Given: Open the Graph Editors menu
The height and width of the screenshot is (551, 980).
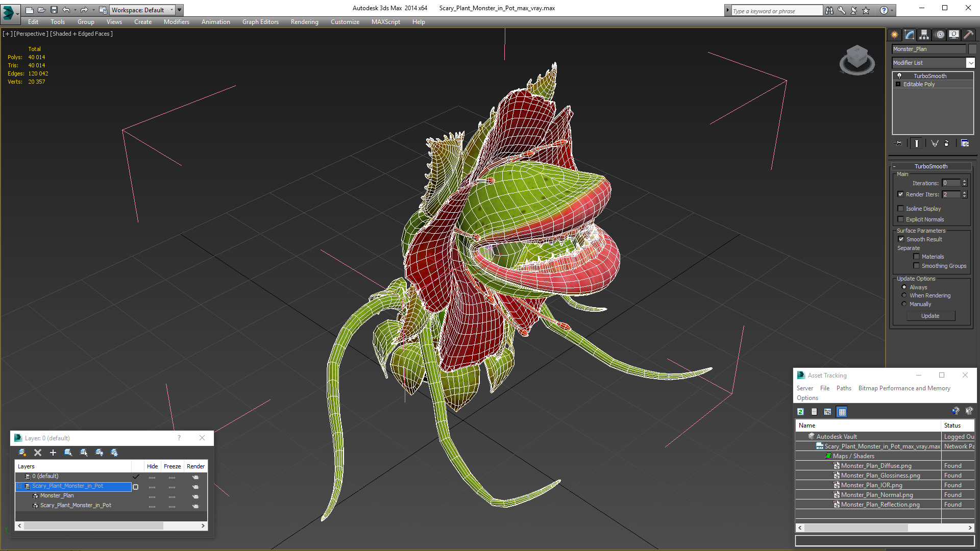Looking at the screenshot, I should tap(260, 22).
